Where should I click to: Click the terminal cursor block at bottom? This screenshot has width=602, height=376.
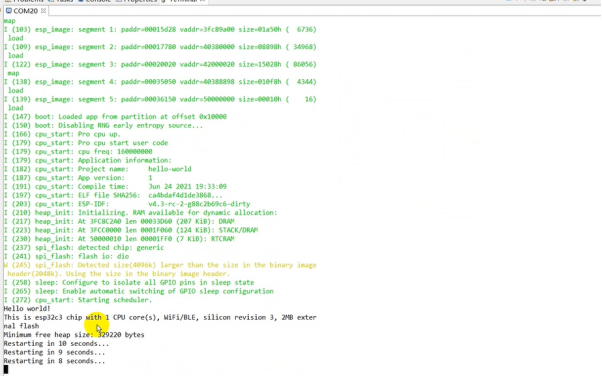click(x=6, y=369)
